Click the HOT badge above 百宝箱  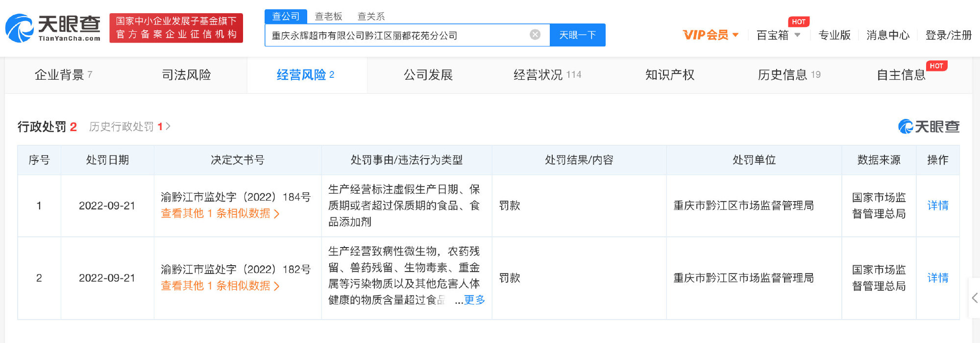coord(799,22)
